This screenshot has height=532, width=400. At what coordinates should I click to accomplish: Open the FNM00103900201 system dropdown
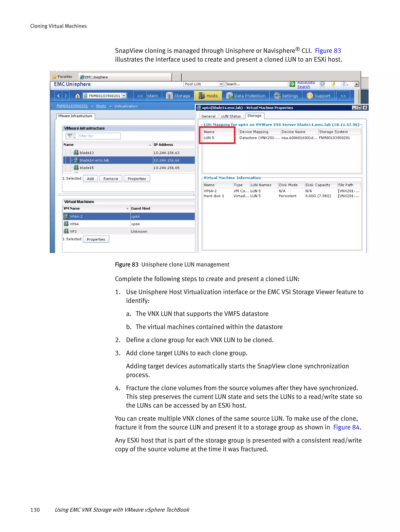(124, 96)
